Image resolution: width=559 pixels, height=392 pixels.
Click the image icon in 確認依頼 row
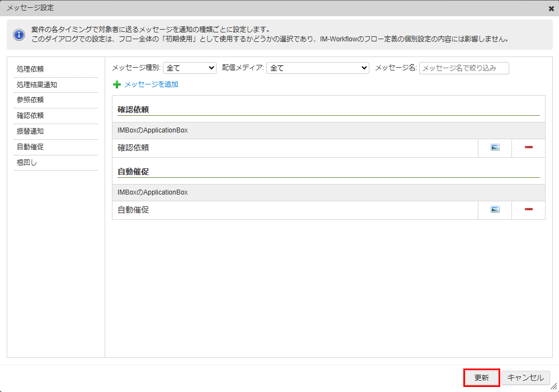click(x=495, y=148)
